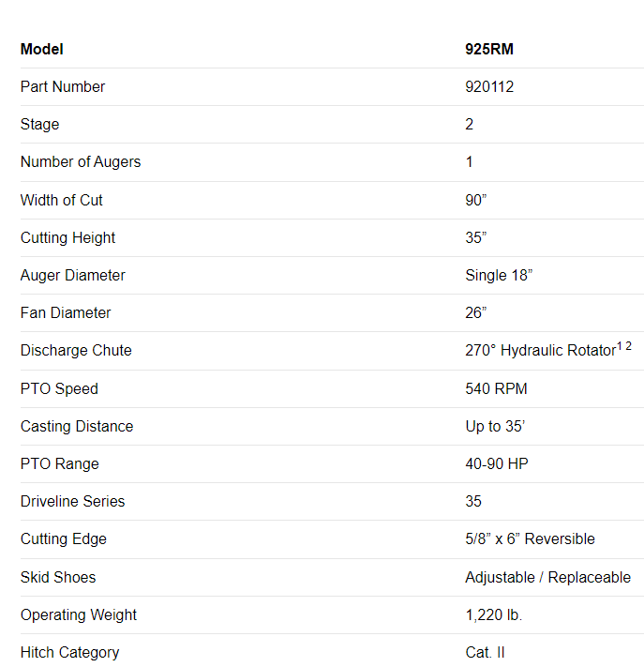Click the "Adjustable / Replaceable" skid shoes value

pyautogui.click(x=547, y=578)
